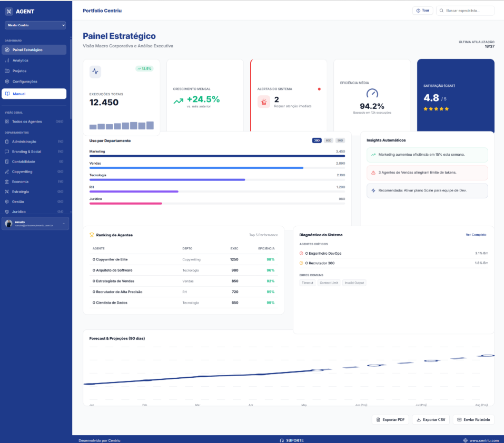Open the Analytics menu item
The width and height of the screenshot is (504, 443).
pyautogui.click(x=34, y=61)
